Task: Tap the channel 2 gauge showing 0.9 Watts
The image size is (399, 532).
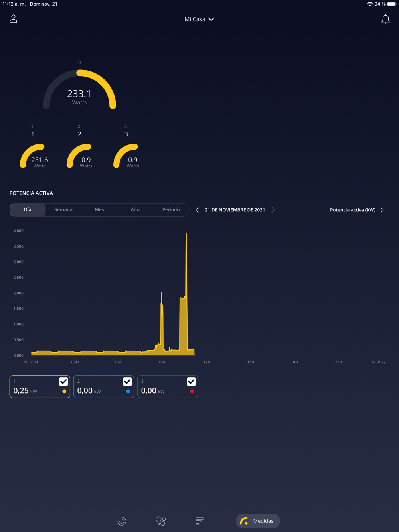Action: (x=79, y=156)
